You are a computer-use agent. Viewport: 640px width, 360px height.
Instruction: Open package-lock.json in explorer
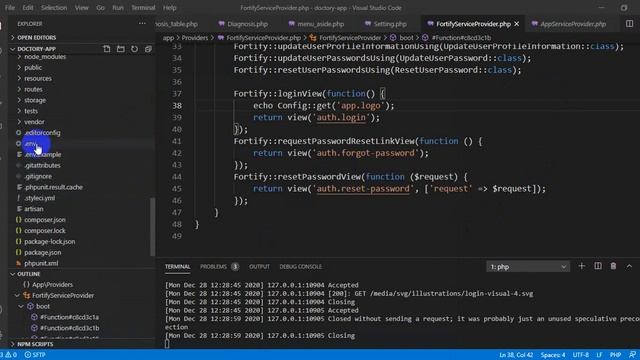(49, 241)
